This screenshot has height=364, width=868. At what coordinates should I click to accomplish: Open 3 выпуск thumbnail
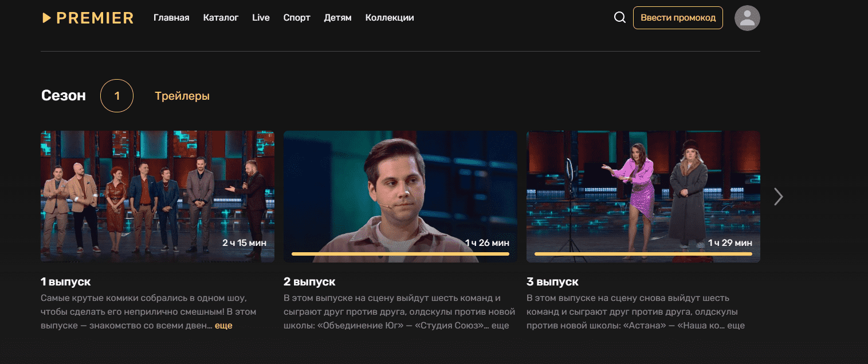(643, 197)
